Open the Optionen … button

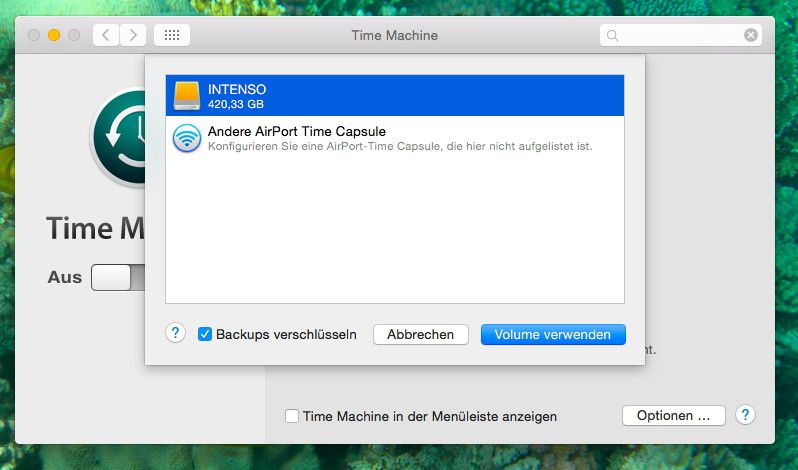tap(673, 416)
